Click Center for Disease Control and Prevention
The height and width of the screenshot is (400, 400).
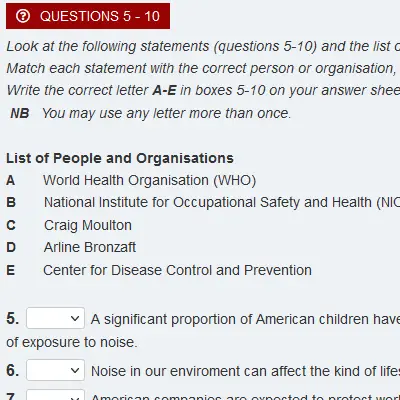[x=177, y=270]
